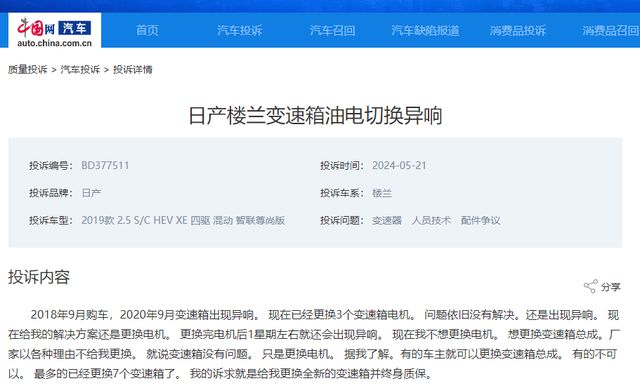Screen dimensions: 640x388
Task: Click 投诉详情 breadcrumb item
Action: (x=133, y=70)
